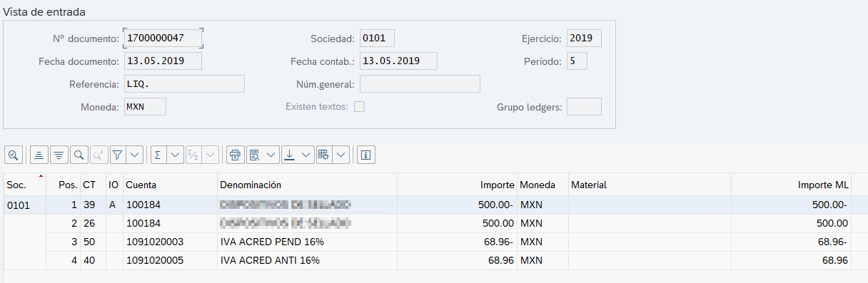
Task: Click the Referencia field containing LIQ.
Action: 184,84
